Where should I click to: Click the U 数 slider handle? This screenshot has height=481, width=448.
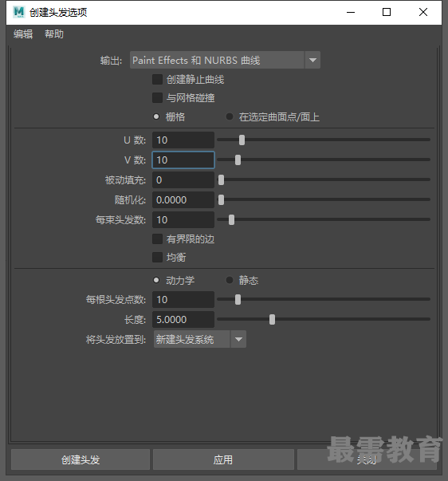coord(242,140)
